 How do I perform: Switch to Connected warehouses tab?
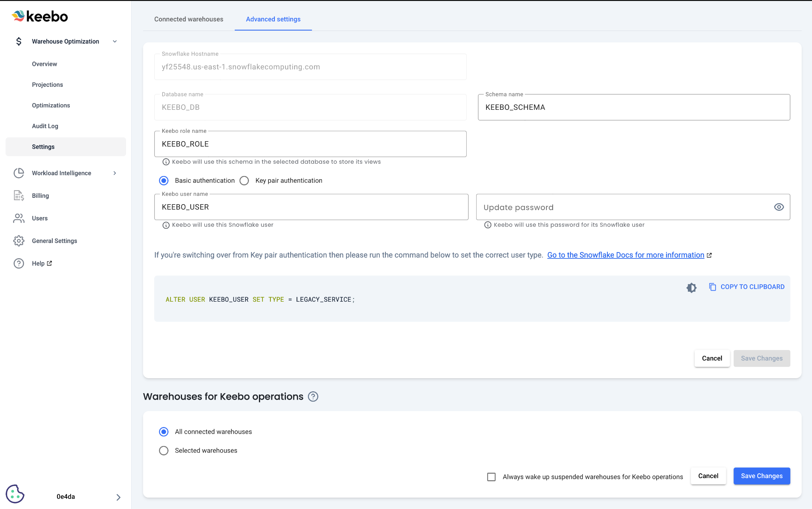189,19
